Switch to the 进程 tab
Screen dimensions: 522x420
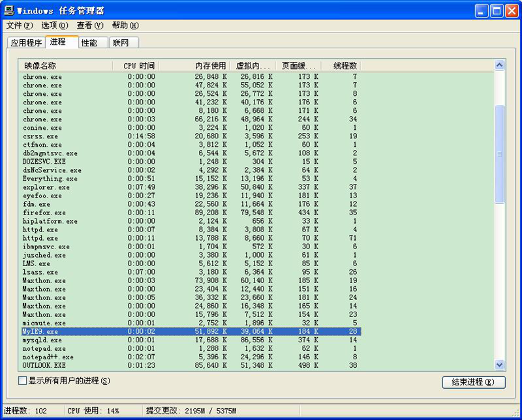point(61,42)
